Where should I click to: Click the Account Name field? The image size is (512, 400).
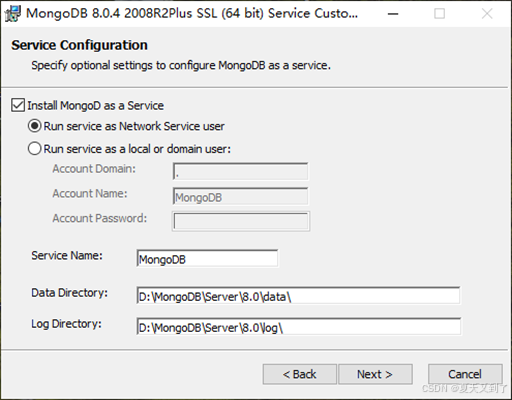tap(240, 196)
